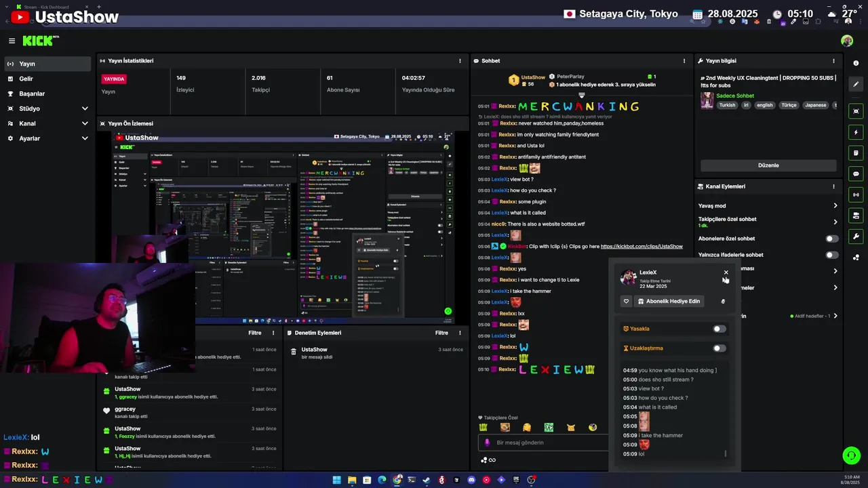Close the LexieX user card
Image resolution: width=868 pixels, height=488 pixels.
pos(726,272)
